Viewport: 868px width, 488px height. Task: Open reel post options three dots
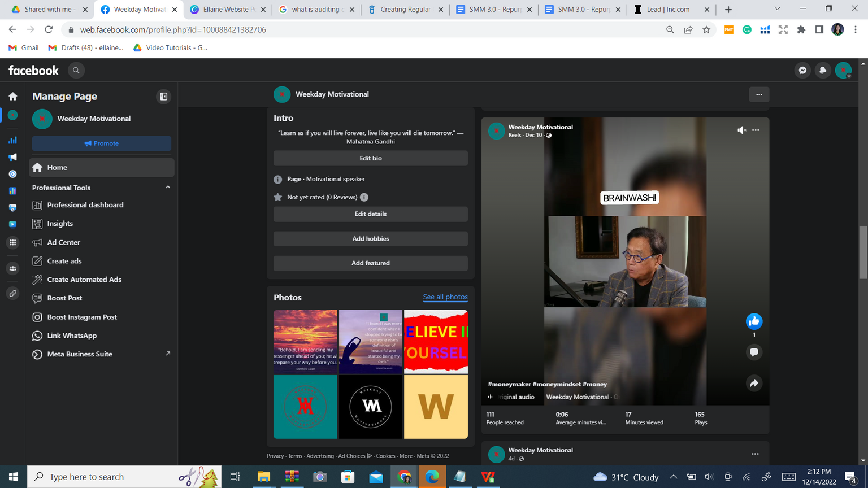[756, 130]
